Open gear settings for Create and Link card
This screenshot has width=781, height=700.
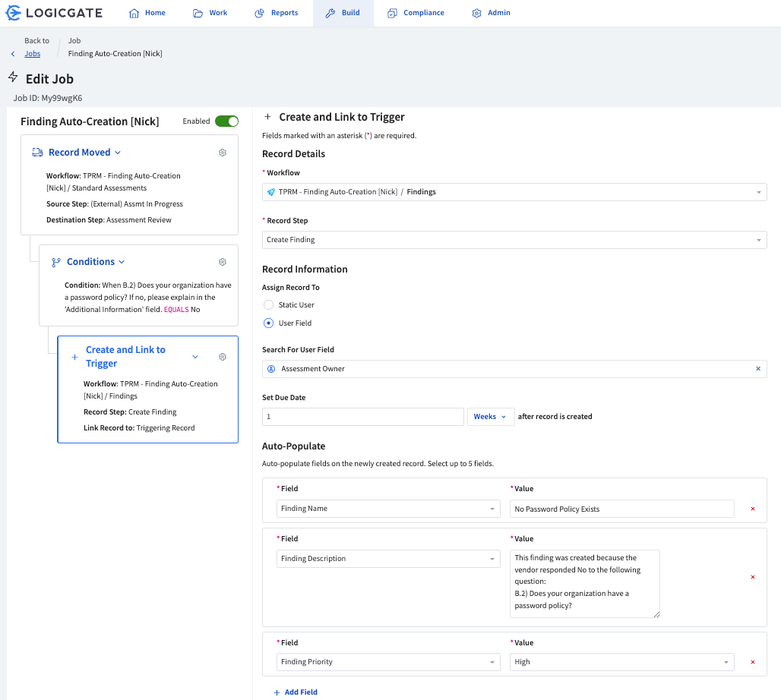[223, 357]
